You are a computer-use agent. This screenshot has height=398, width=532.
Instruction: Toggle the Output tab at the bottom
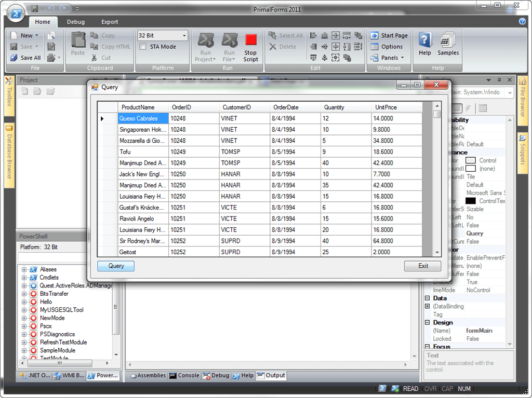pyautogui.click(x=271, y=375)
